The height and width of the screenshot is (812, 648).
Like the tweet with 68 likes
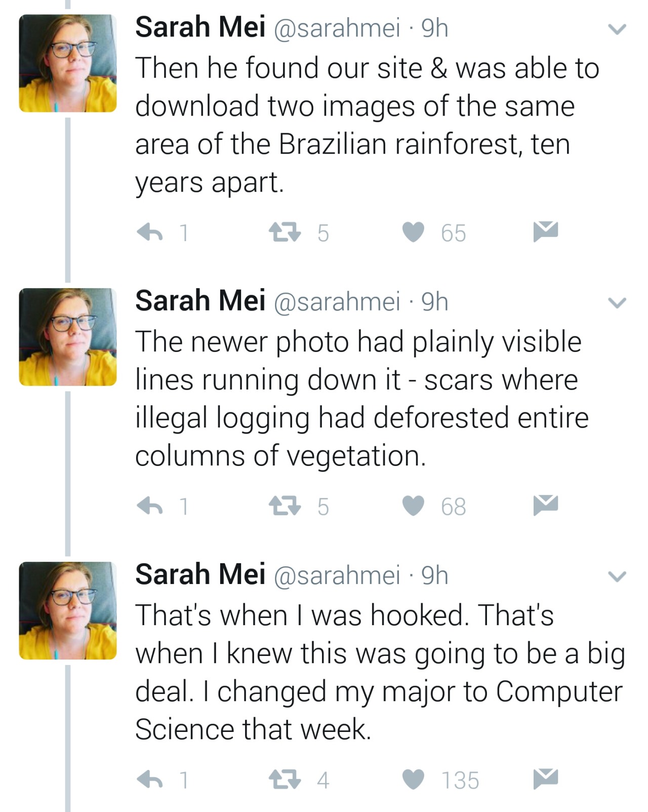pyautogui.click(x=413, y=506)
